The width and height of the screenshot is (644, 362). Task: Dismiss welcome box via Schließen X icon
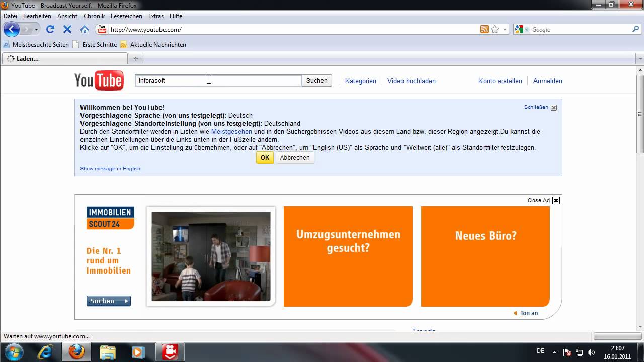[x=554, y=107]
